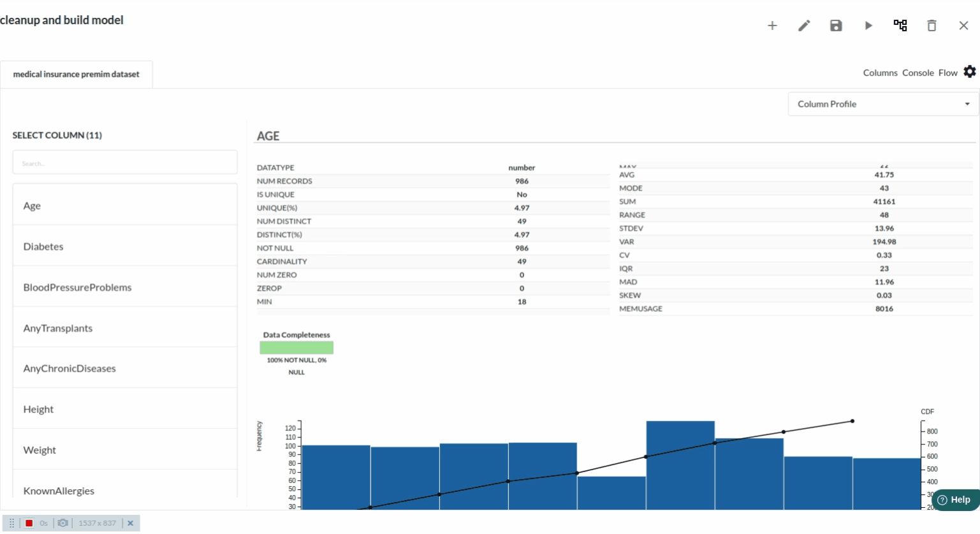Grab the recorder bar drag handle dots

coord(11,523)
